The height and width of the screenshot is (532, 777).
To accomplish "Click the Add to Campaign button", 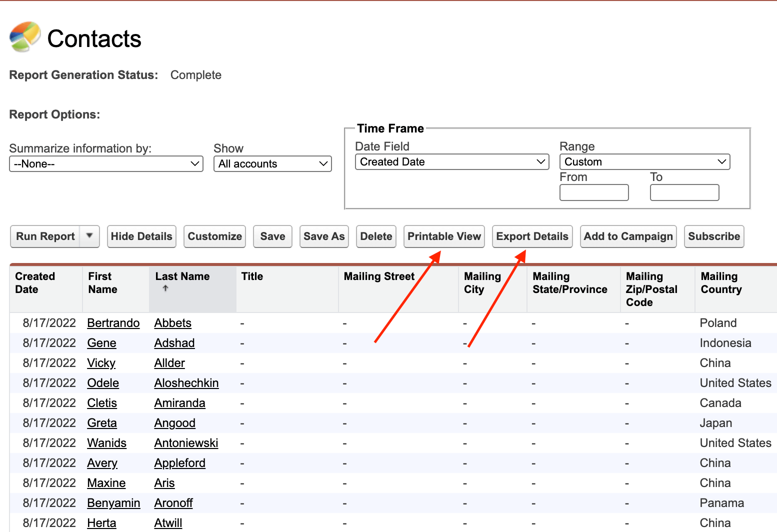I will click(628, 236).
